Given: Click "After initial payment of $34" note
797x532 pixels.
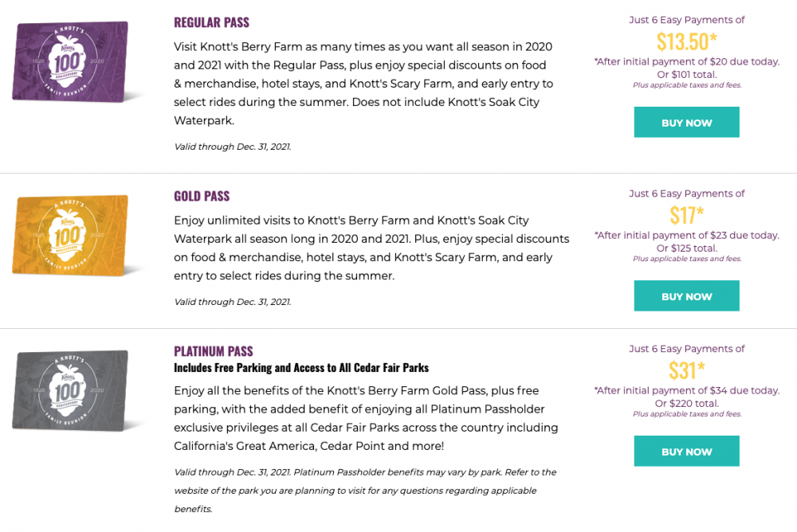Looking at the screenshot, I should (x=686, y=390).
